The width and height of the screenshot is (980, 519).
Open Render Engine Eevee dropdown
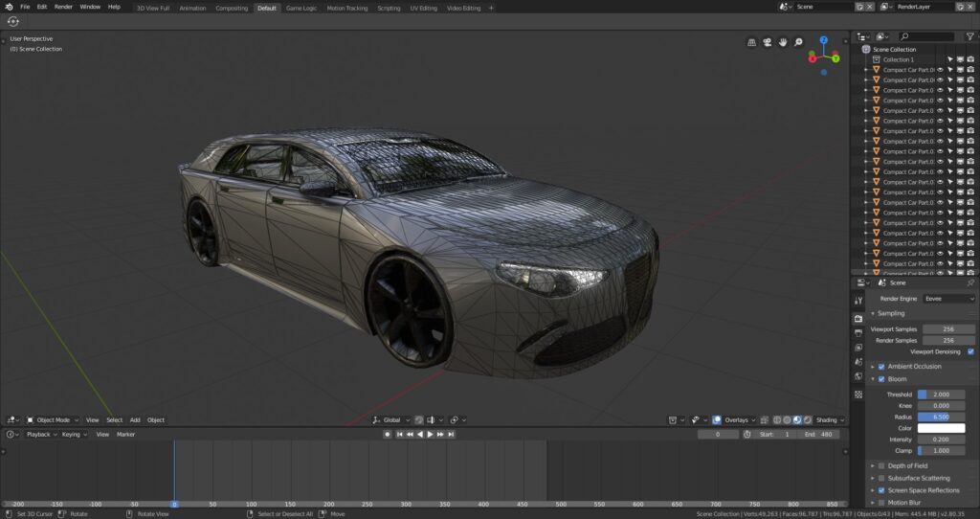pos(948,299)
